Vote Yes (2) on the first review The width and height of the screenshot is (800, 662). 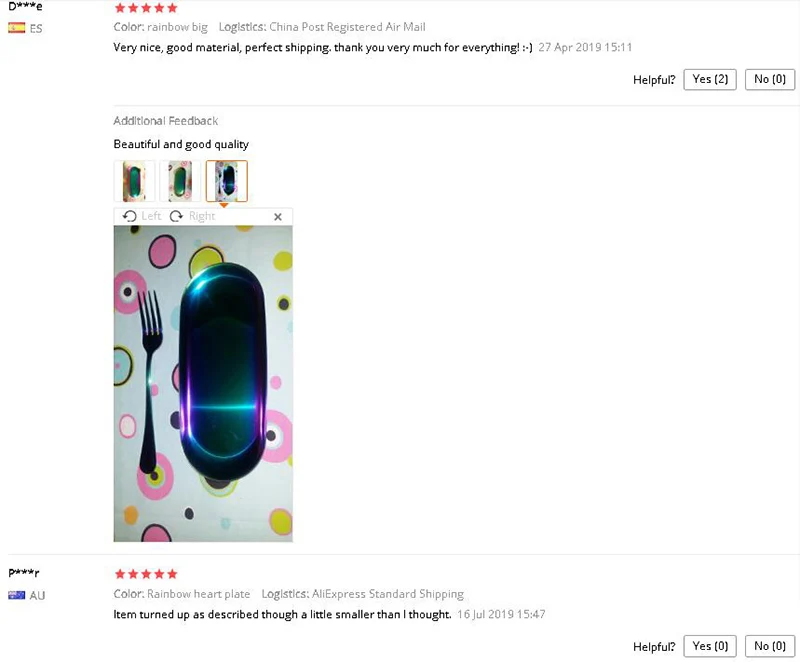[x=710, y=80]
